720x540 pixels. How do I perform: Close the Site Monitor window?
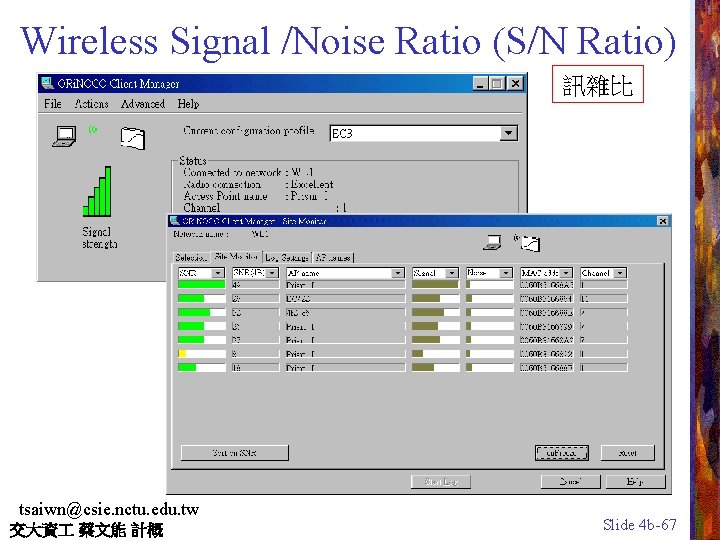point(663,221)
